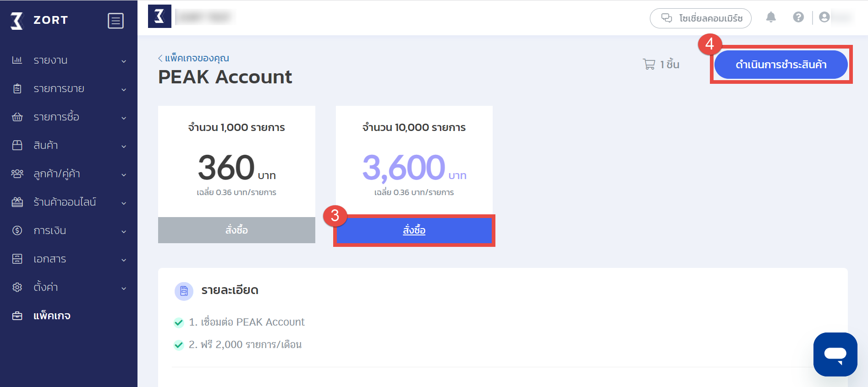Click the ดำเนินการชำระสินค้า payment button
The width and height of the screenshot is (868, 387).
tap(780, 65)
